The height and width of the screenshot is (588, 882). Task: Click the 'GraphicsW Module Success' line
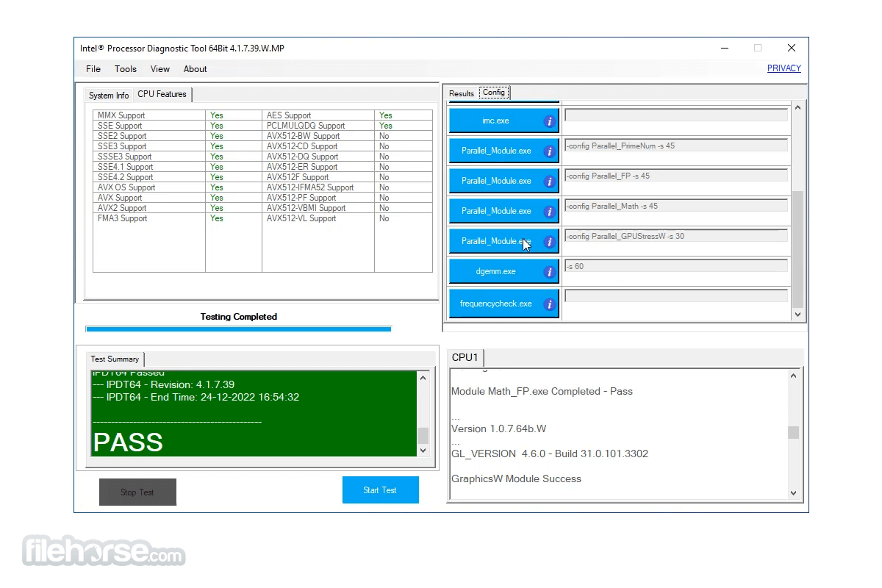coord(516,479)
